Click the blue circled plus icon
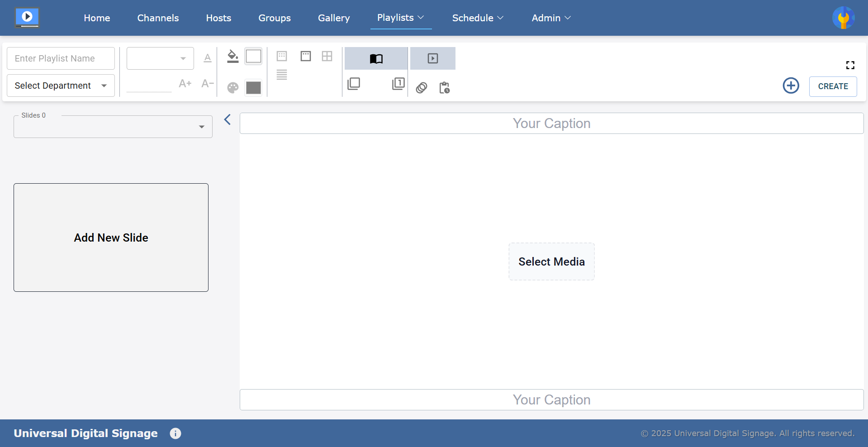868x447 pixels. click(x=791, y=86)
